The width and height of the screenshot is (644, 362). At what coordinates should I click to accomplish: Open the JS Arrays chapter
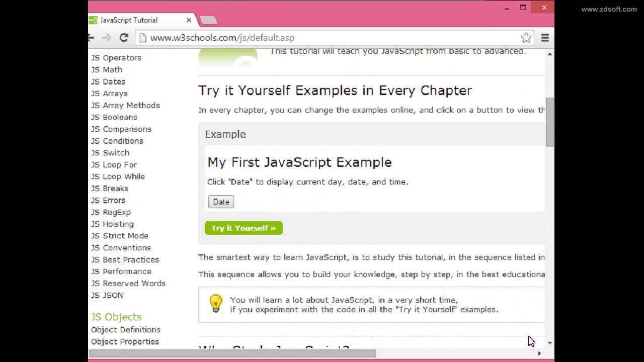pos(109,94)
